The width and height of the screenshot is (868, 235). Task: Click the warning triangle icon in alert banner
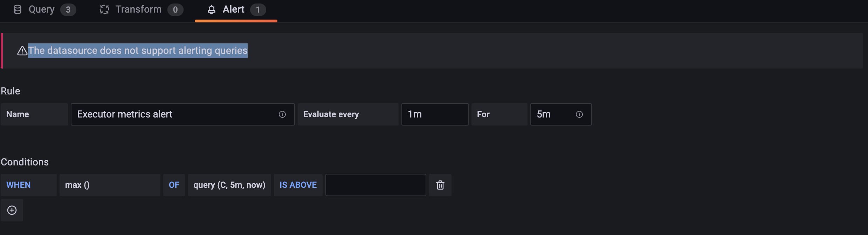tap(22, 51)
